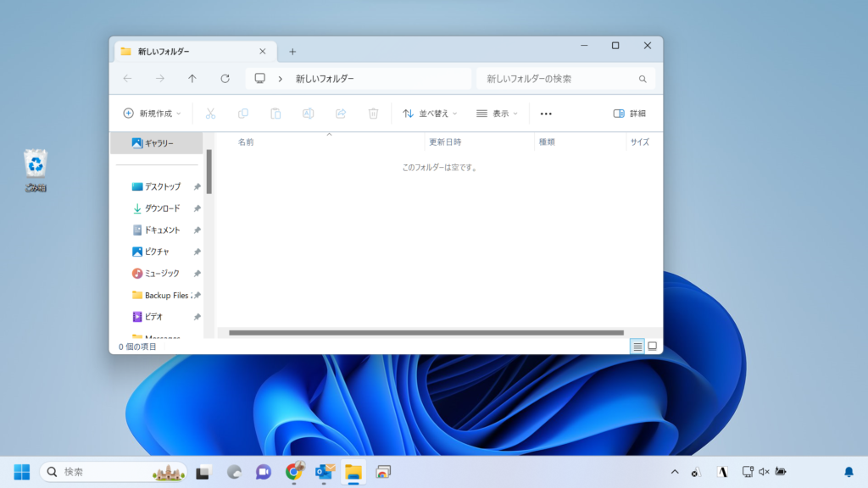Click the File Explorer taskbar icon
The image size is (868, 488).
[x=353, y=472]
